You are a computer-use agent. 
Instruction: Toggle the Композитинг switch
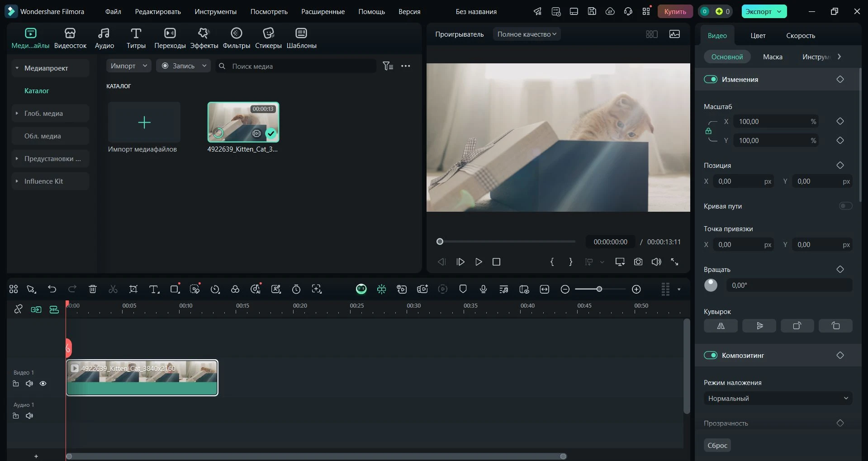click(x=711, y=356)
